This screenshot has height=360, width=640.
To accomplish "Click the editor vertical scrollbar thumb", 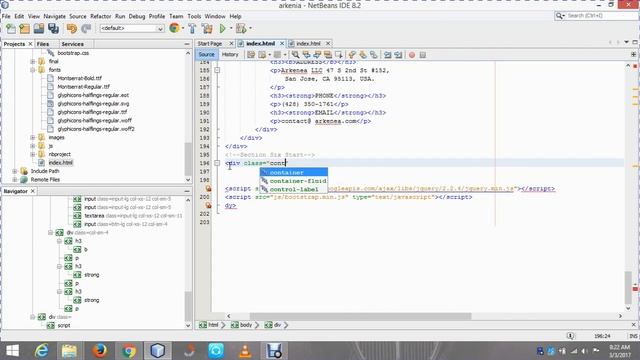I will 629,287.
